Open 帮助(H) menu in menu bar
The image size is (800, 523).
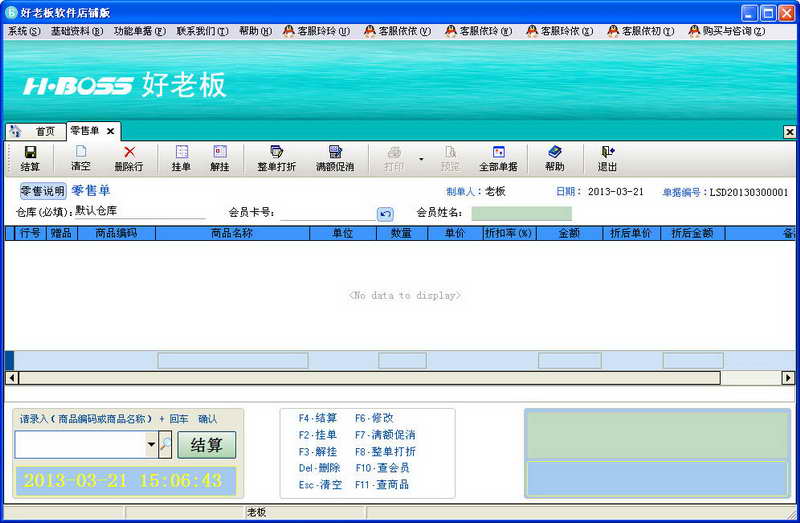pyautogui.click(x=256, y=31)
